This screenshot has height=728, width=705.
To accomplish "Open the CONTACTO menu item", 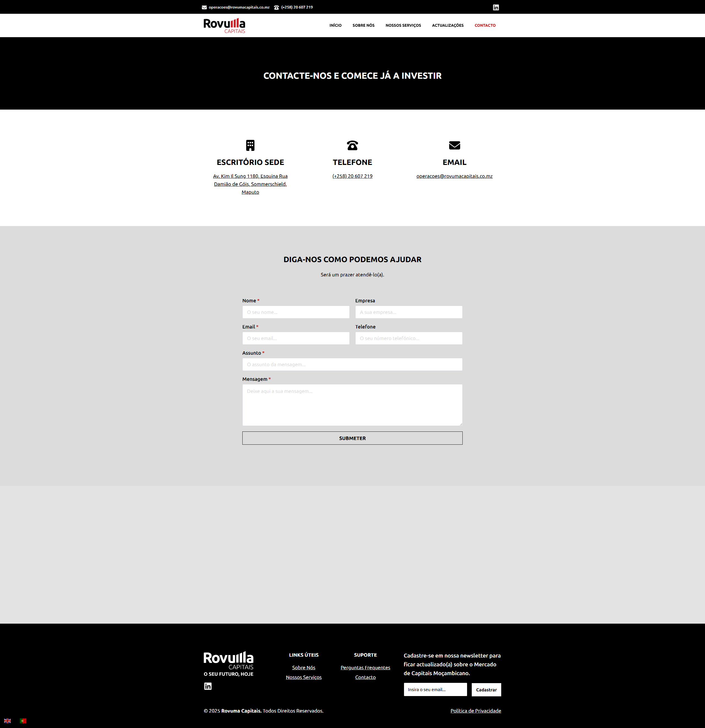I will click(485, 25).
